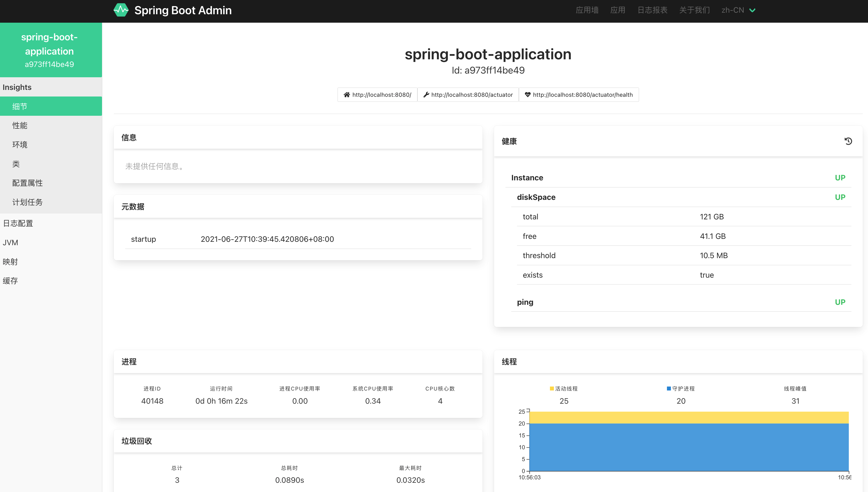Open 日志配置 in the sidebar
Viewport: 868px width, 492px height.
(x=51, y=223)
